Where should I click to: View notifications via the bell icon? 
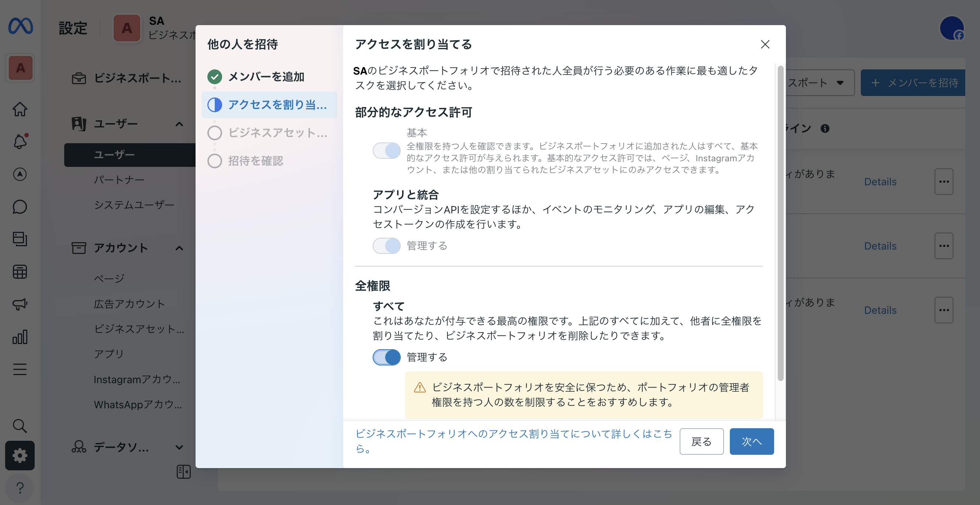(20, 141)
